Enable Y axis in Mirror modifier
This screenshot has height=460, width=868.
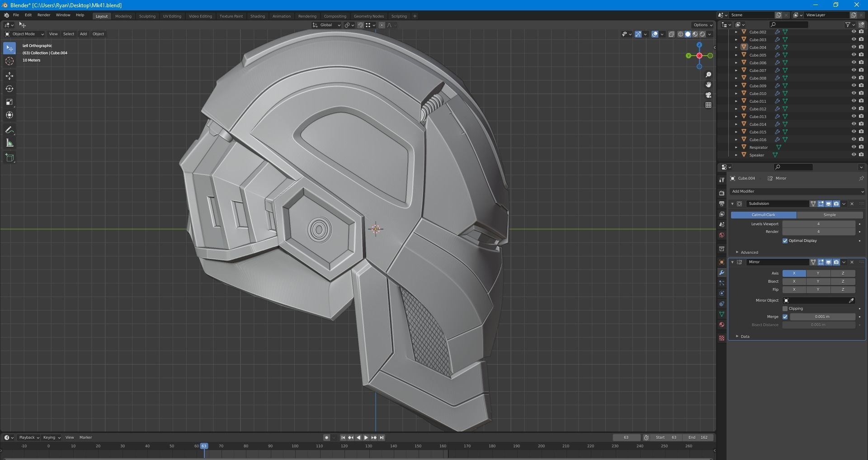[x=818, y=273]
